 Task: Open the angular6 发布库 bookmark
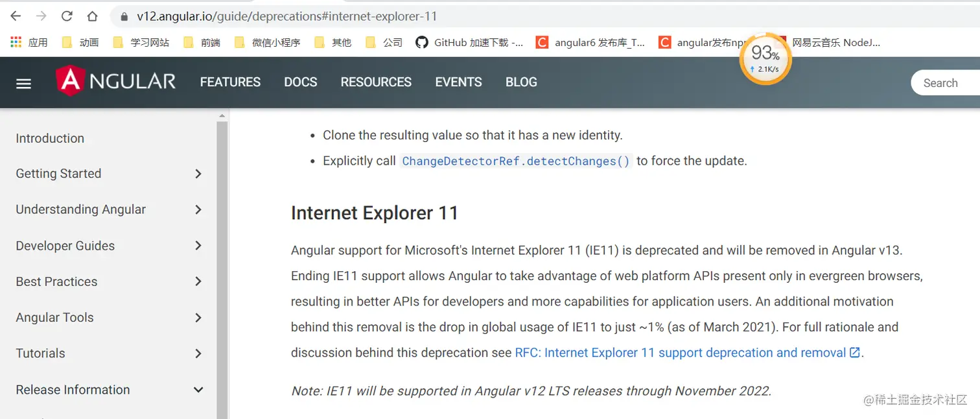pos(590,42)
